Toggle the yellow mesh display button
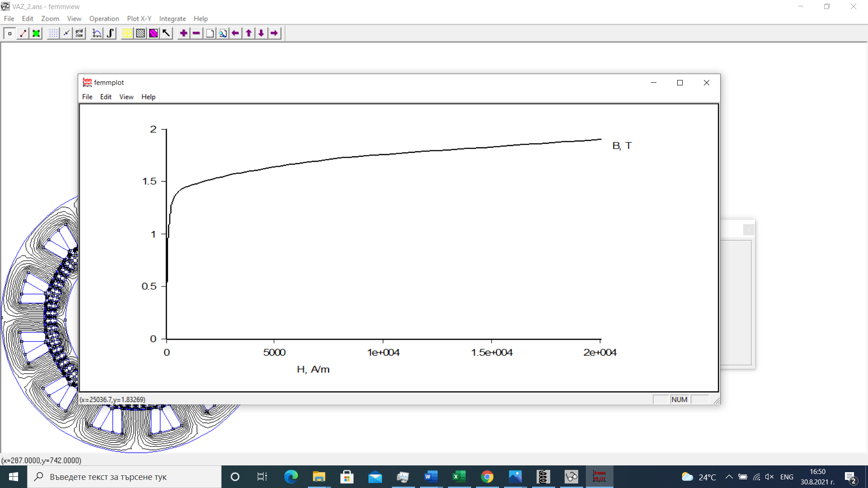Viewport: 868px width, 488px height. coord(127,33)
